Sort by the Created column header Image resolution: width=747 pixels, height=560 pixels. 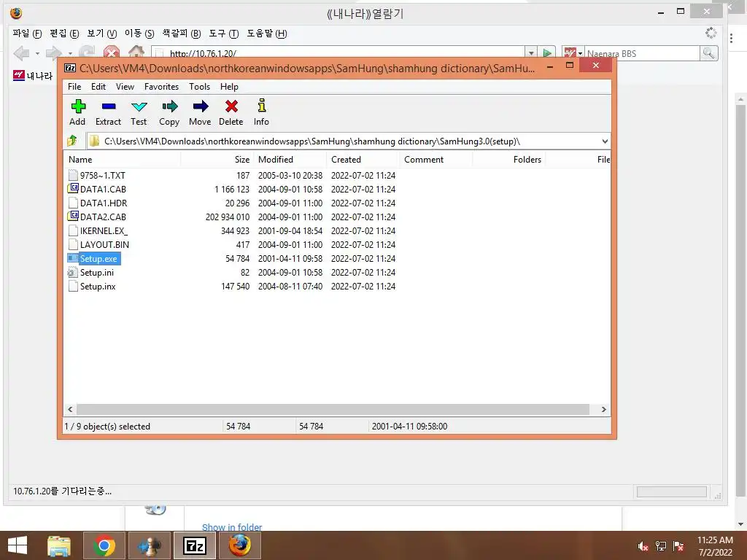tap(363, 160)
